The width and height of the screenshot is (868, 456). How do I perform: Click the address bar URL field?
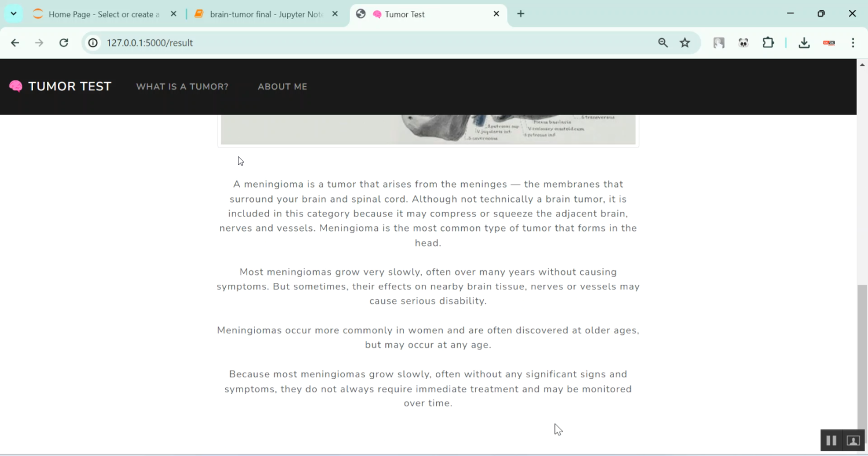point(376,43)
